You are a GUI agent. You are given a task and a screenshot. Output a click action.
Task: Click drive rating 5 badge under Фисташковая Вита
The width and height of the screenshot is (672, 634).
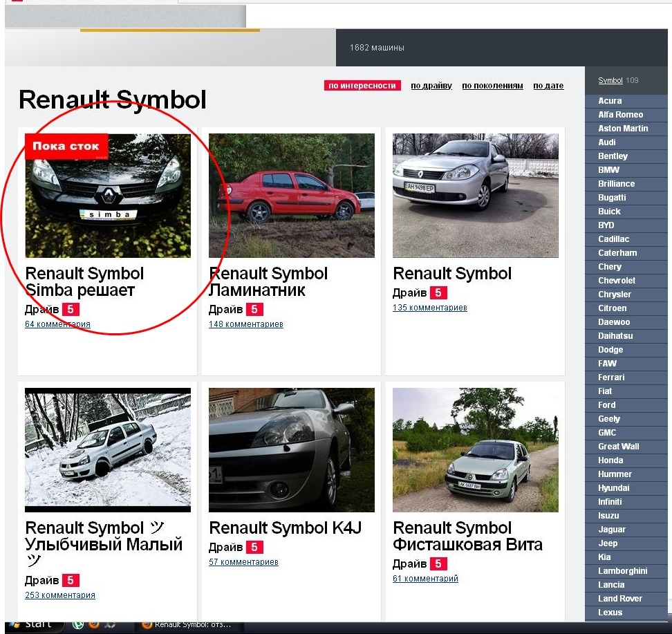438,563
